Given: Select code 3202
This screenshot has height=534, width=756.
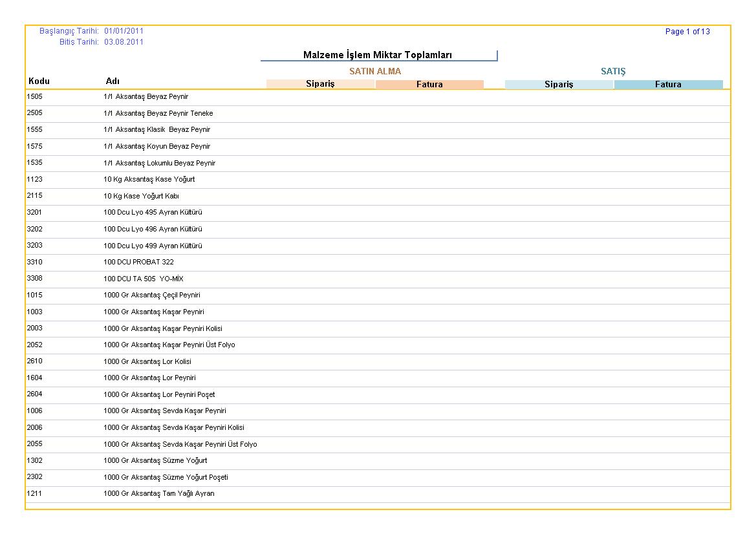Looking at the screenshot, I should pyautogui.click(x=35, y=229).
